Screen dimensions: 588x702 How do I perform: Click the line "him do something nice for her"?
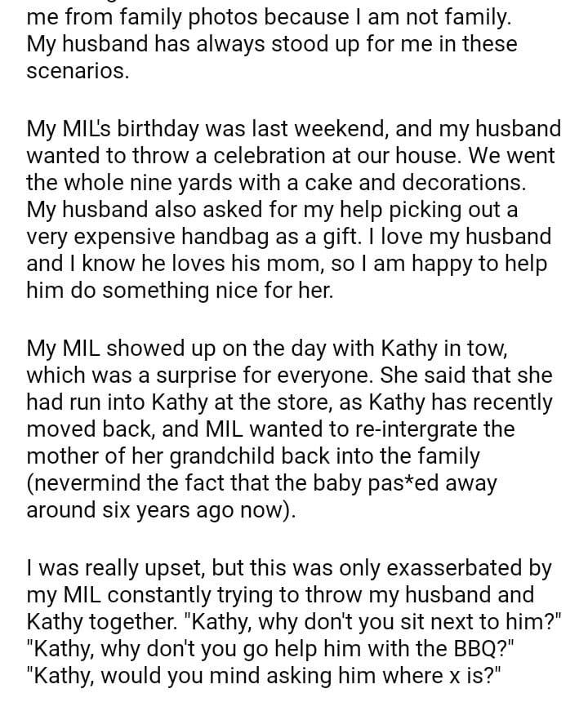(180, 291)
